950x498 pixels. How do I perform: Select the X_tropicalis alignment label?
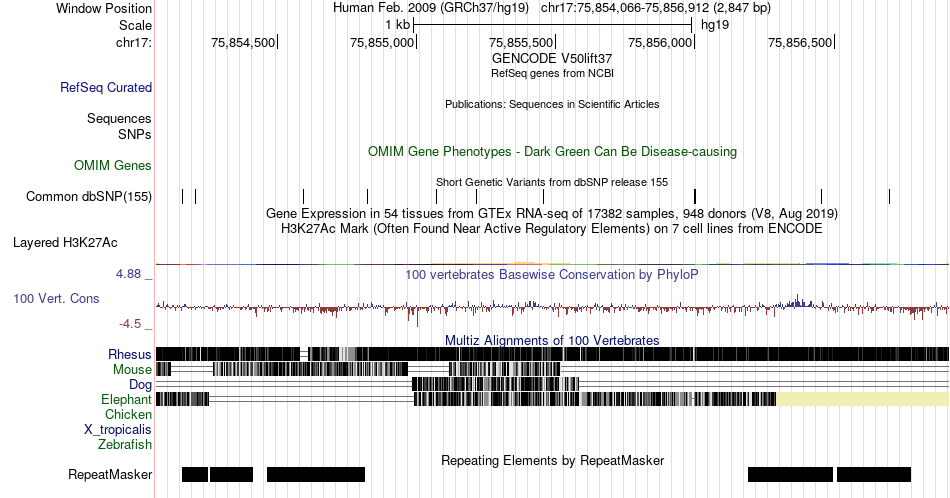tap(118, 430)
